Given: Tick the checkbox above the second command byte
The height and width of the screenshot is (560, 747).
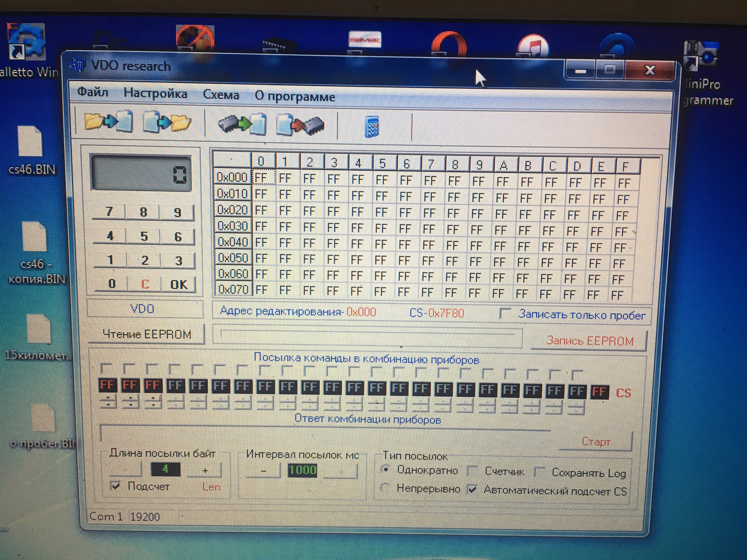Looking at the screenshot, I should click(x=128, y=368).
